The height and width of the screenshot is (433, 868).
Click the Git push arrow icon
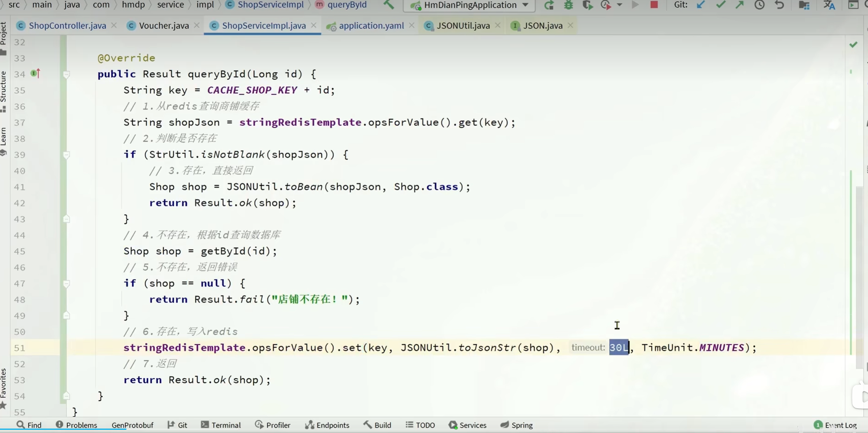point(739,5)
